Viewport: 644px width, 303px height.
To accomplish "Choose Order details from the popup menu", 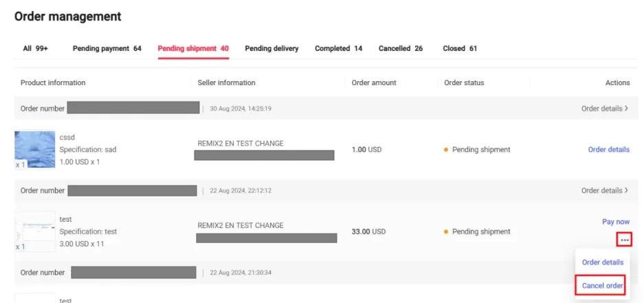I will 602,262.
